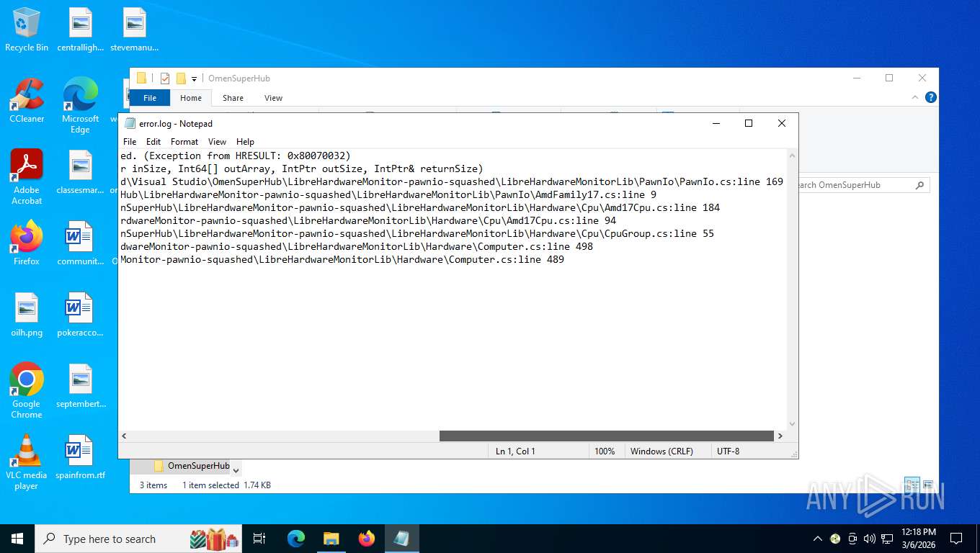This screenshot has width=980, height=553.
Task: Click the CpuGroup.cs:line 55 log line
Action: [417, 233]
